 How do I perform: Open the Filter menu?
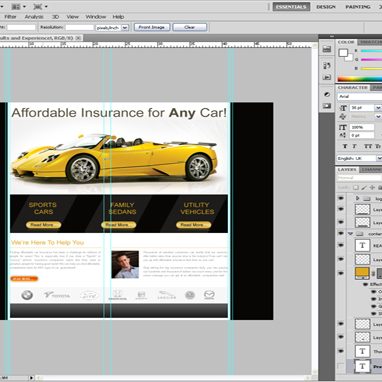(x=10, y=17)
